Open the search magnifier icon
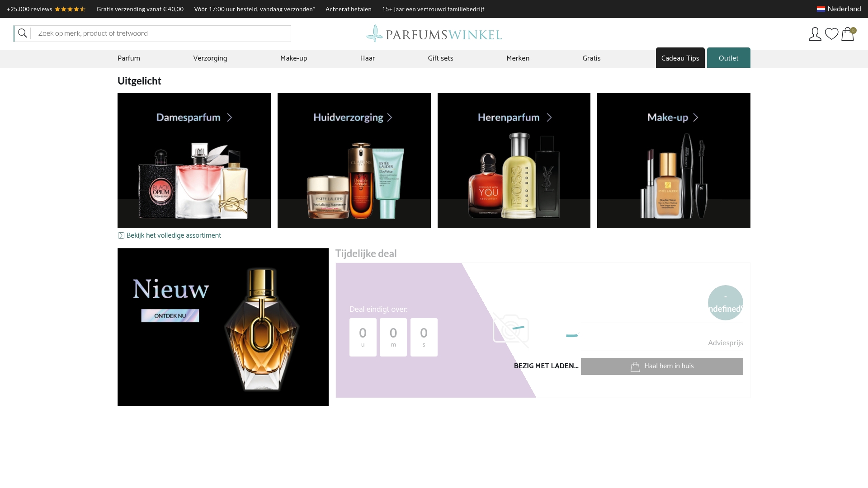 (x=22, y=33)
